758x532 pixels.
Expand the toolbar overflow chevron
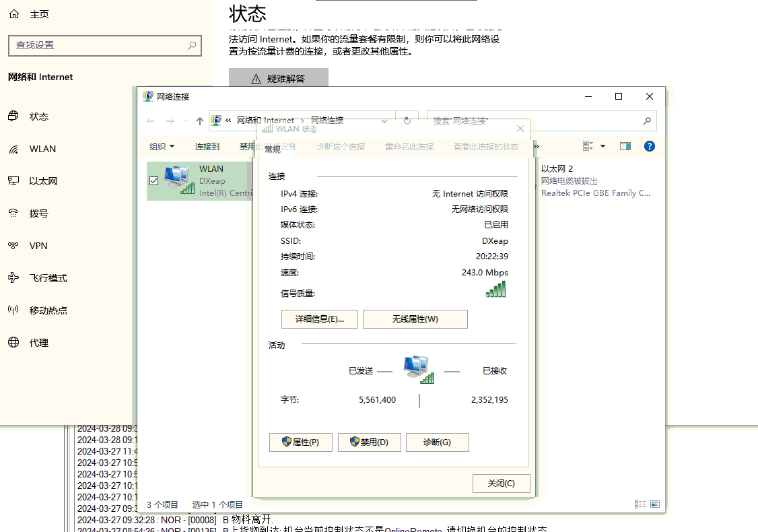pos(536,146)
